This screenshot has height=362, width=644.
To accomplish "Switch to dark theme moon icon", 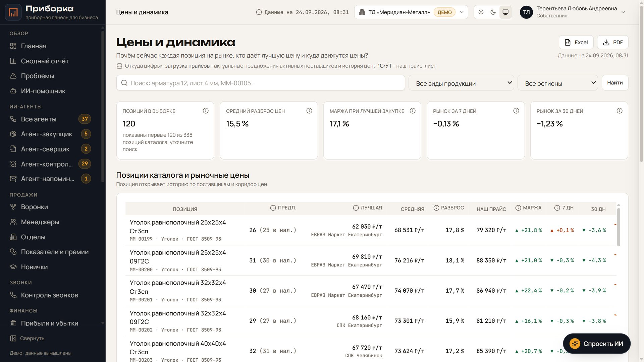I will click(x=493, y=12).
